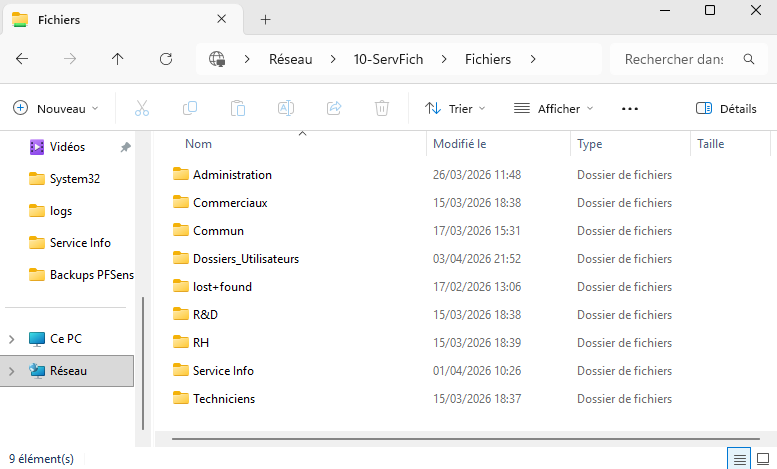Switch to large thumbnails view icon
Viewport: 777px width, 469px height.
click(x=763, y=459)
